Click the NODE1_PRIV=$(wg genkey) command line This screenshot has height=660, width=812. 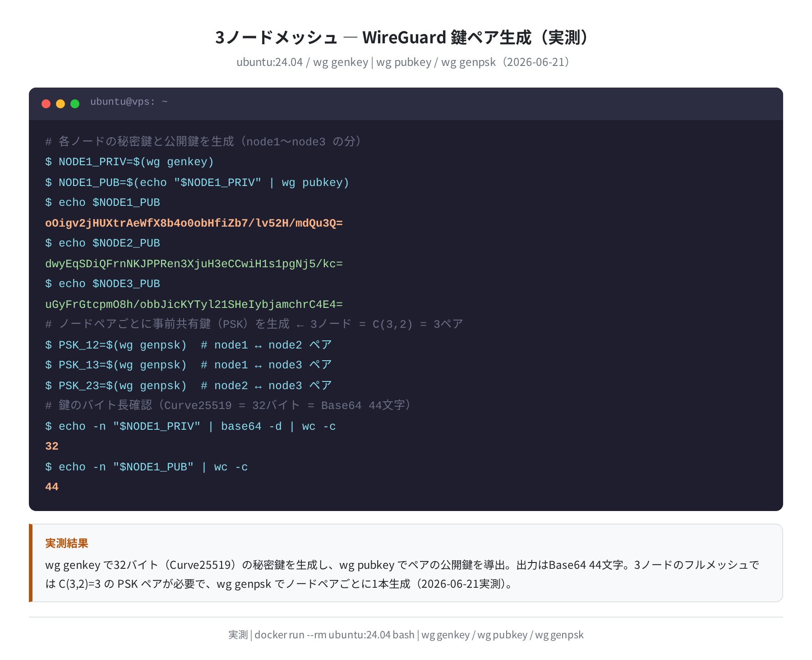click(129, 162)
